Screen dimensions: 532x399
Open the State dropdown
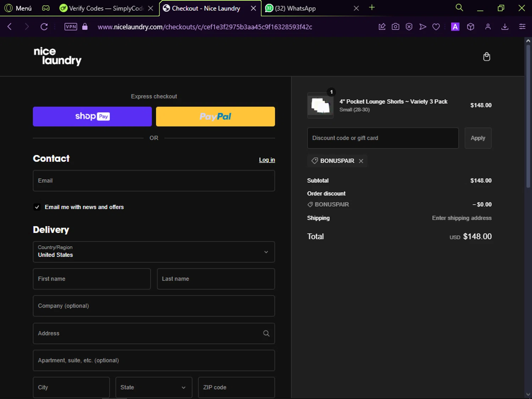coord(154,387)
